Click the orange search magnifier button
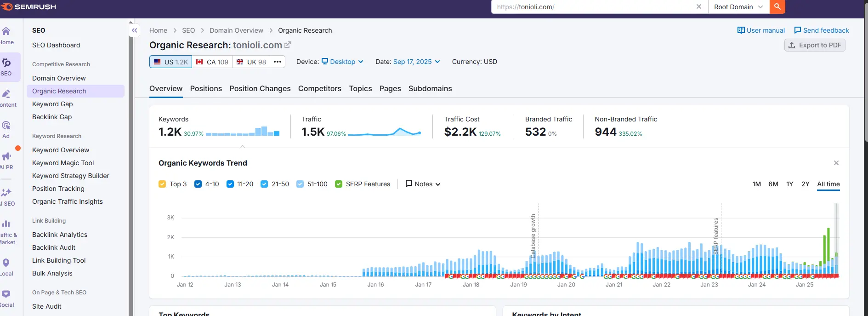The image size is (868, 316). (777, 7)
